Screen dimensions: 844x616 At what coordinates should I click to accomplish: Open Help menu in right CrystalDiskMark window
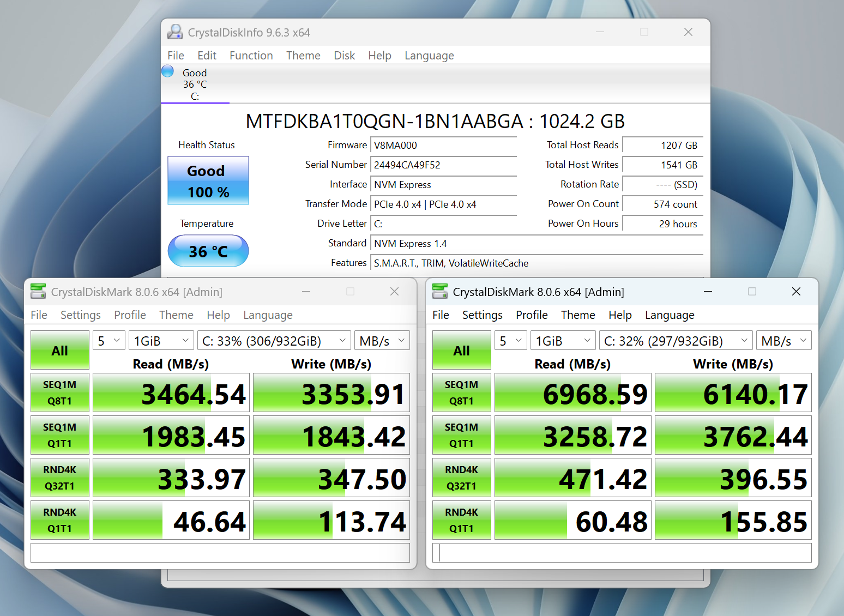coord(620,315)
